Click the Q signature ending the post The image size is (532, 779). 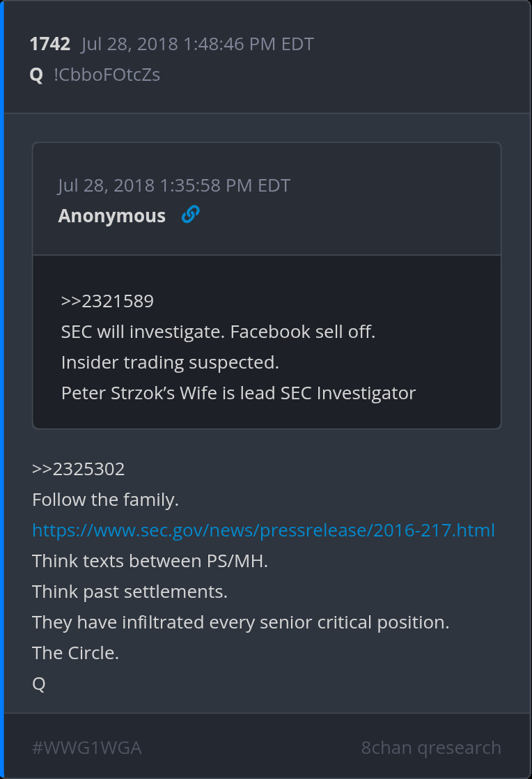tap(39, 684)
